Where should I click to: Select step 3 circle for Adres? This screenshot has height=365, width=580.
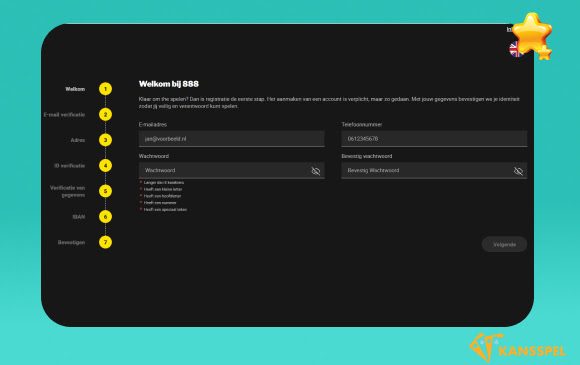pyautogui.click(x=105, y=140)
